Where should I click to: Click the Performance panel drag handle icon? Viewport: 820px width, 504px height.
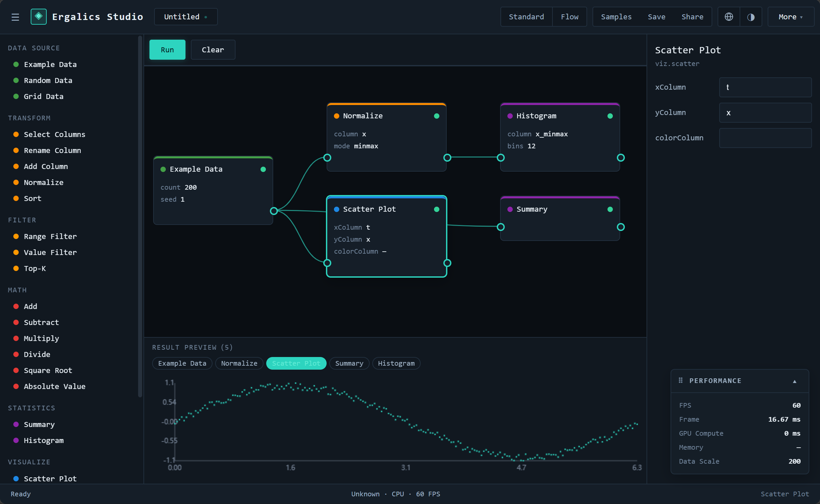tap(681, 380)
